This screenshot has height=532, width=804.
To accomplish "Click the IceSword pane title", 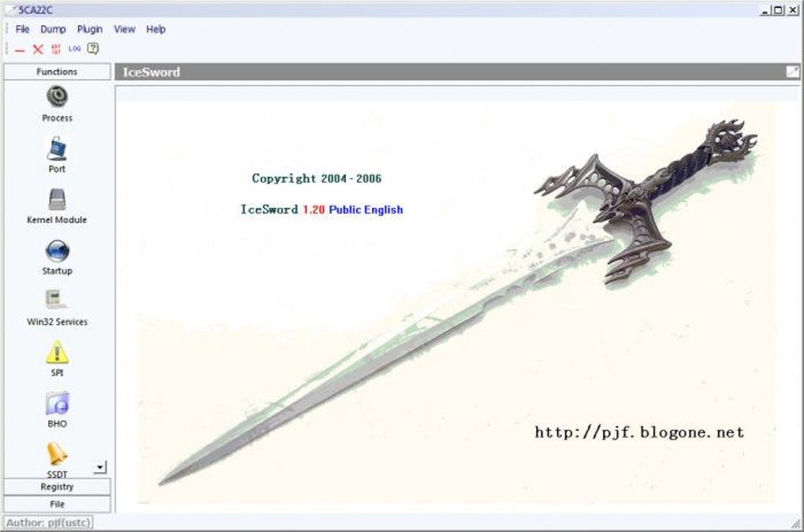I will pyautogui.click(x=151, y=73).
